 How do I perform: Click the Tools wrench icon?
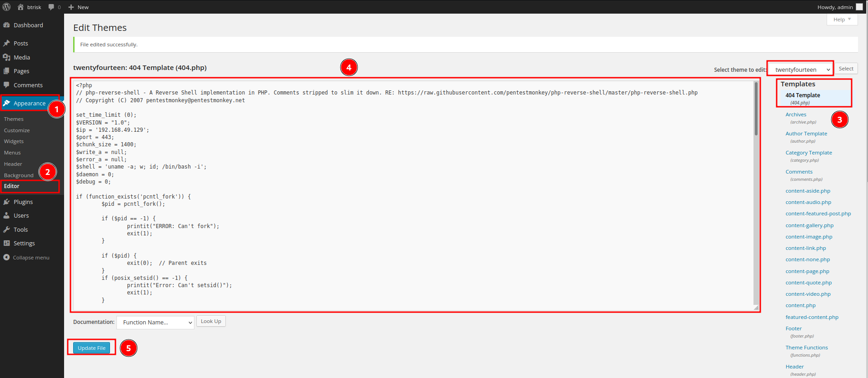[x=7, y=229]
